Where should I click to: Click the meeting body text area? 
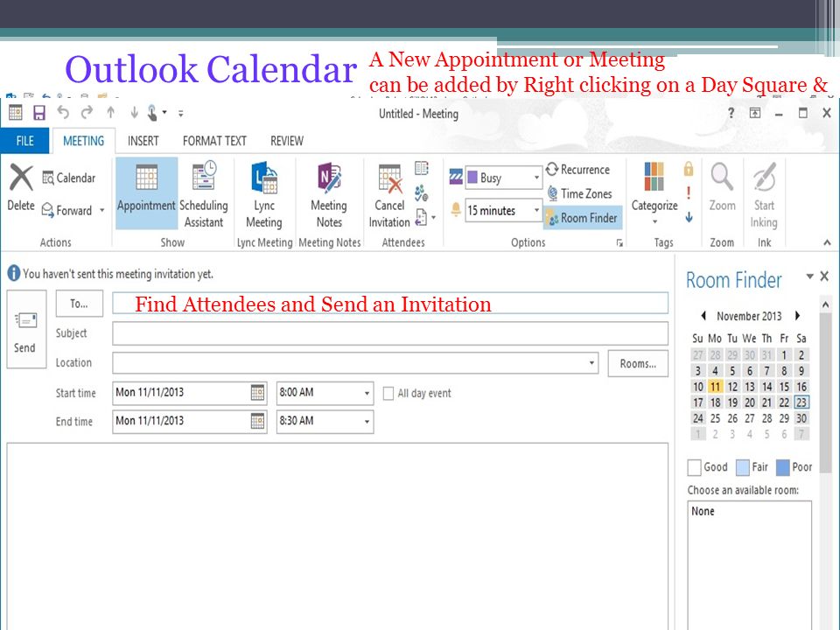[338, 536]
